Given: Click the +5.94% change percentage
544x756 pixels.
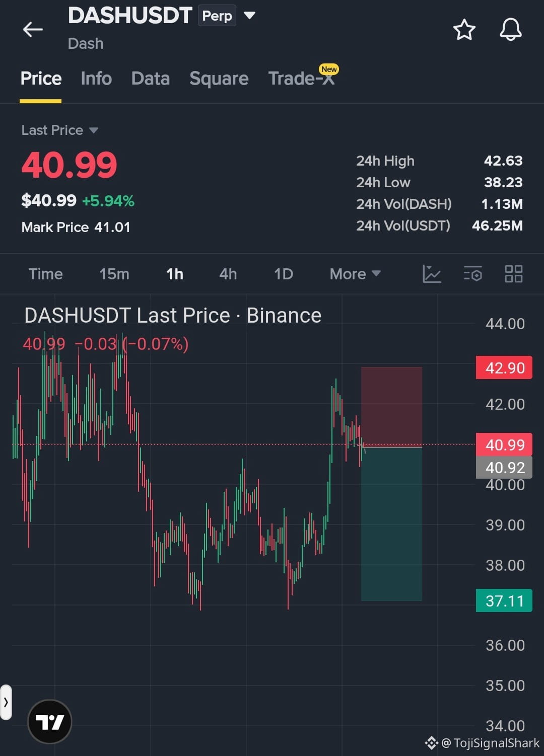Looking at the screenshot, I should (x=108, y=201).
